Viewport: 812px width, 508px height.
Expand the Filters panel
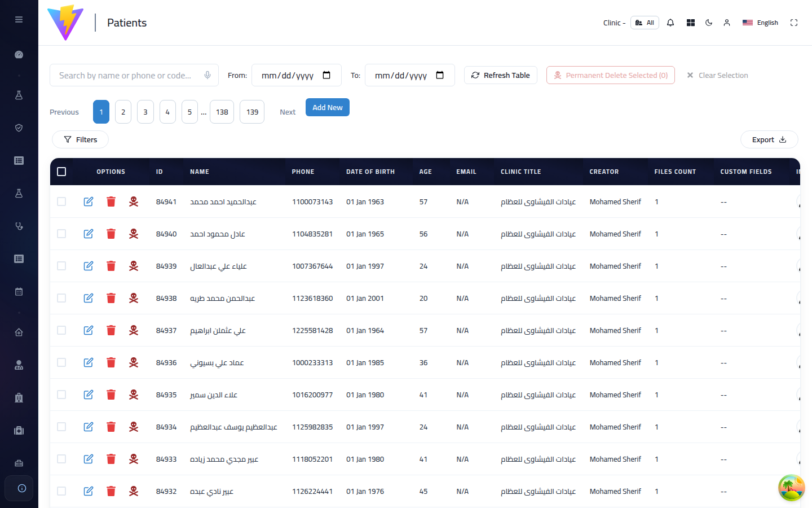pyautogui.click(x=80, y=139)
